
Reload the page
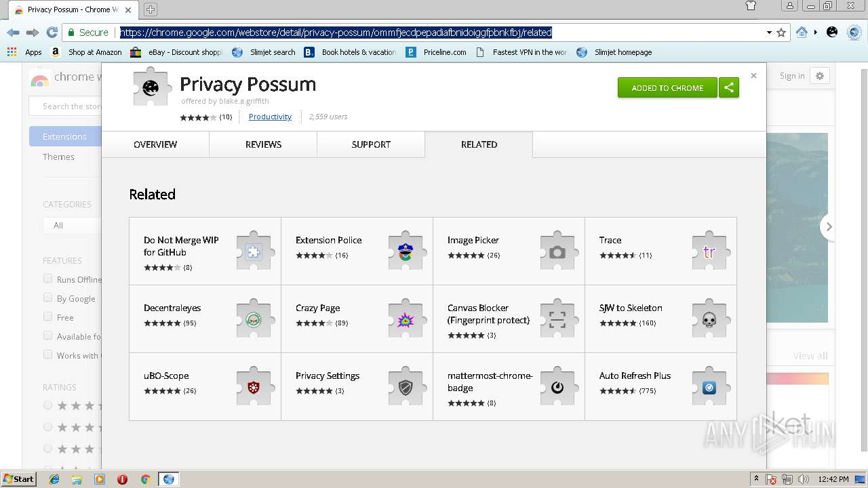click(x=52, y=33)
